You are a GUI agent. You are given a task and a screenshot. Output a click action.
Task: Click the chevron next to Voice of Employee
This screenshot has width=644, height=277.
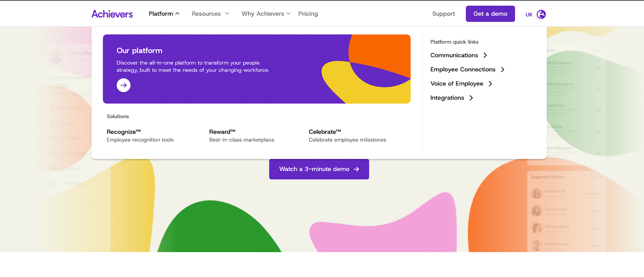pos(490,84)
